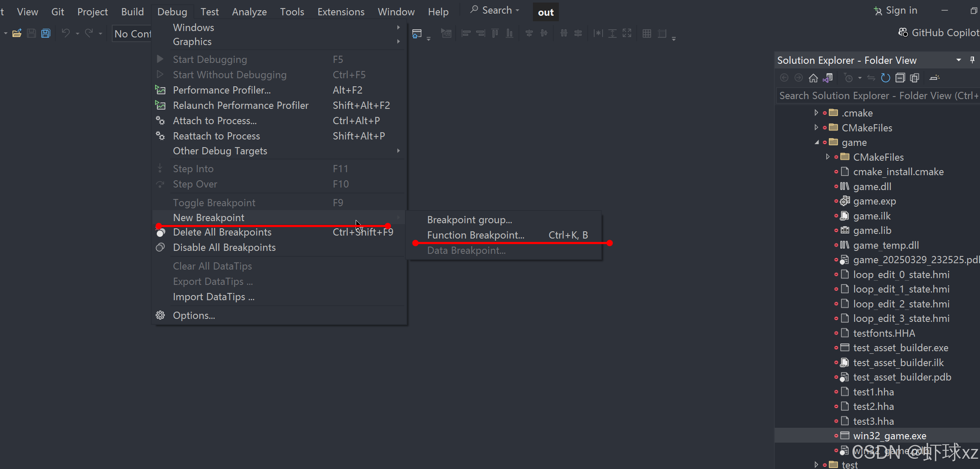The image size is (980, 469).
Task: Click the Home icon in Solution Explorer
Action: tap(813, 78)
